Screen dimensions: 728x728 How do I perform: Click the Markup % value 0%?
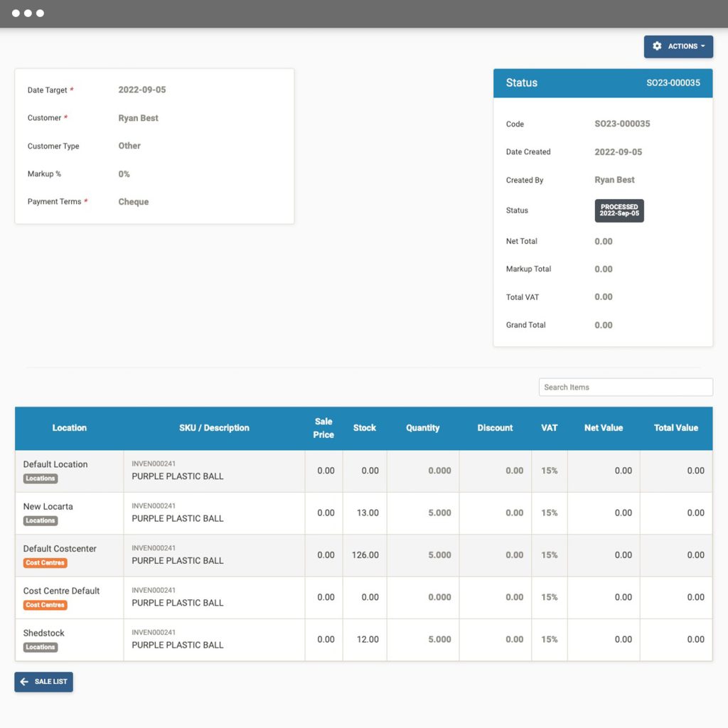pyautogui.click(x=124, y=174)
